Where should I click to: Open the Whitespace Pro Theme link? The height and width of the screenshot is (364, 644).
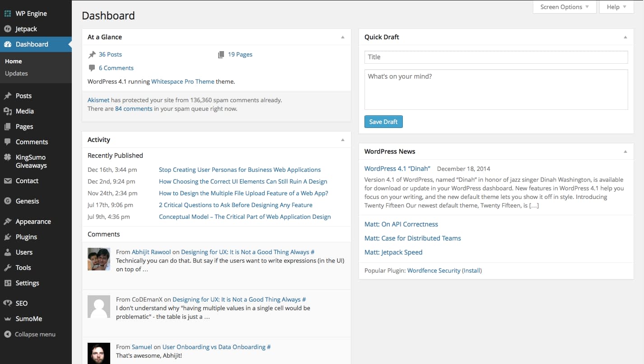click(183, 81)
